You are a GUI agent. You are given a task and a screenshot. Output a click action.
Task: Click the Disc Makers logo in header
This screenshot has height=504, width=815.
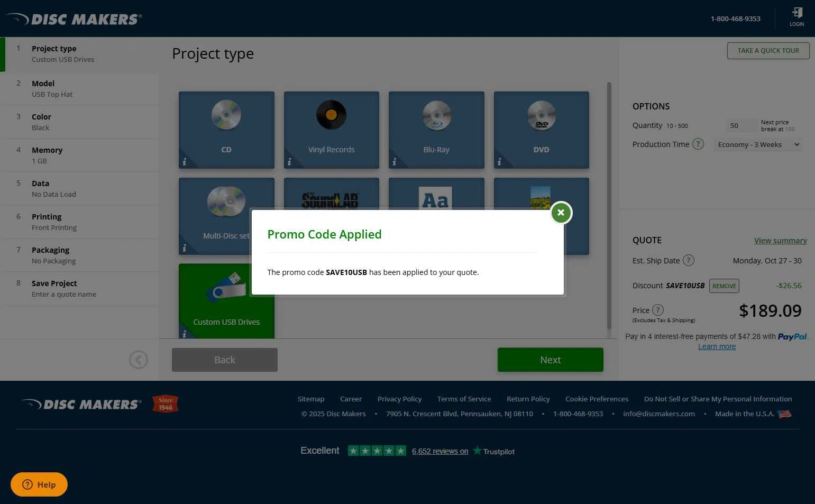pyautogui.click(x=75, y=20)
